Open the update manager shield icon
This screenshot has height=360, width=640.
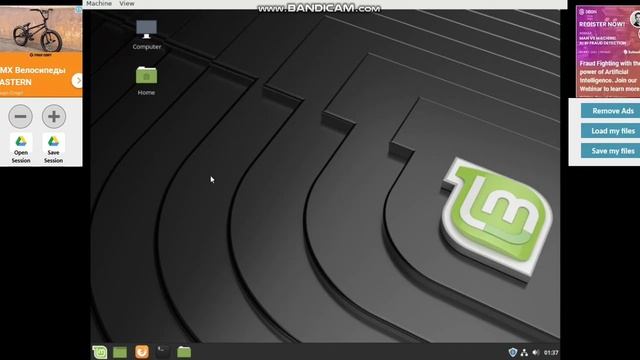513,352
